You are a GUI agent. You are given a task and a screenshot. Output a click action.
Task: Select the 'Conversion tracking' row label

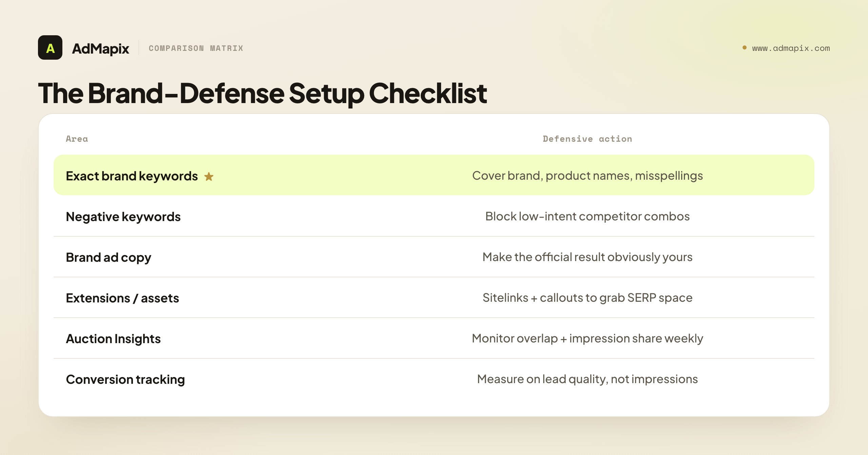[x=125, y=379]
